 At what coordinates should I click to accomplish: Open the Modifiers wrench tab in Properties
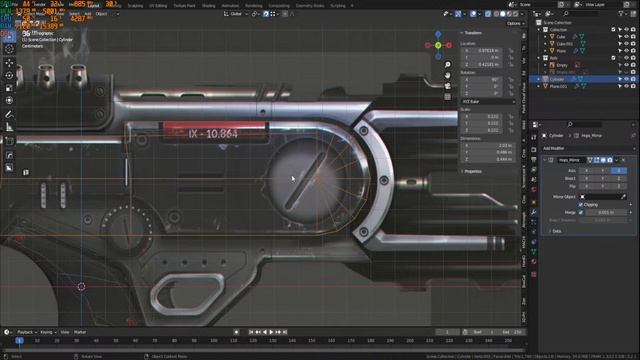coord(533,212)
